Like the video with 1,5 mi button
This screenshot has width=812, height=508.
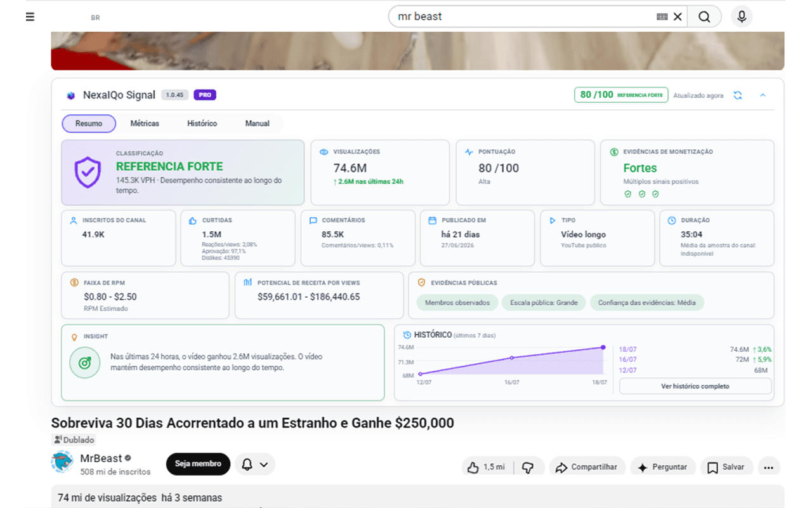click(x=488, y=467)
